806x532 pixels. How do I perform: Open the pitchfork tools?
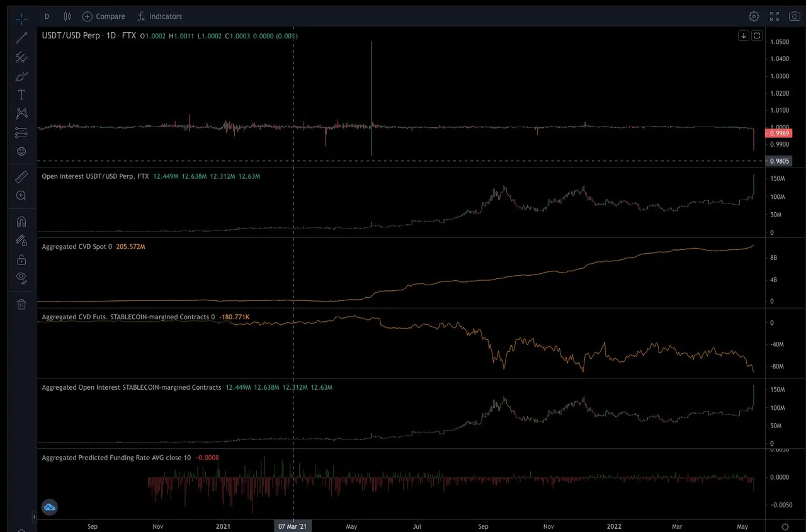click(21, 57)
